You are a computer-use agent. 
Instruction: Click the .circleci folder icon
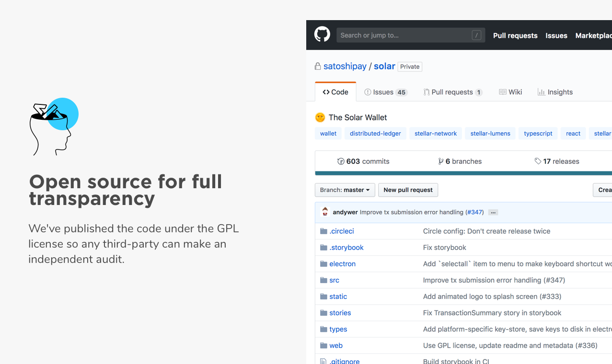(x=323, y=231)
